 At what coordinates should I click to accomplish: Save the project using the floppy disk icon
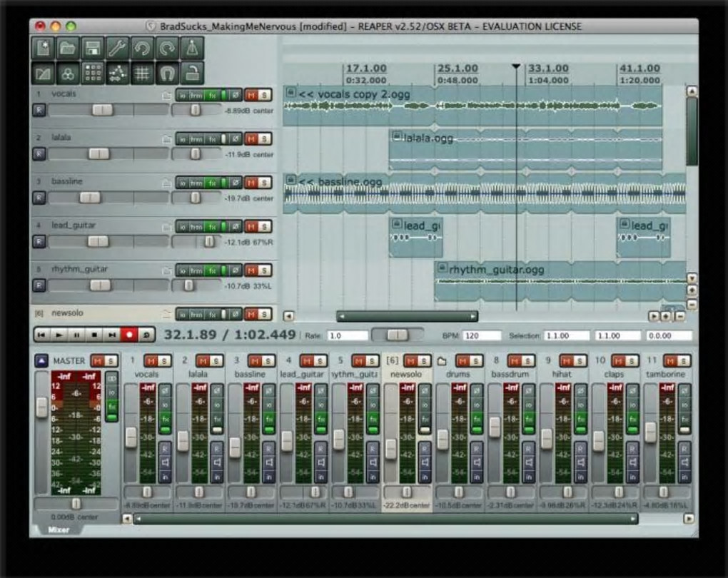coord(92,49)
